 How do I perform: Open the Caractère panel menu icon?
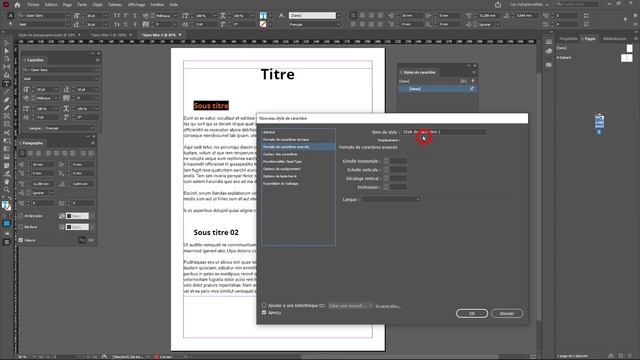tap(97, 60)
